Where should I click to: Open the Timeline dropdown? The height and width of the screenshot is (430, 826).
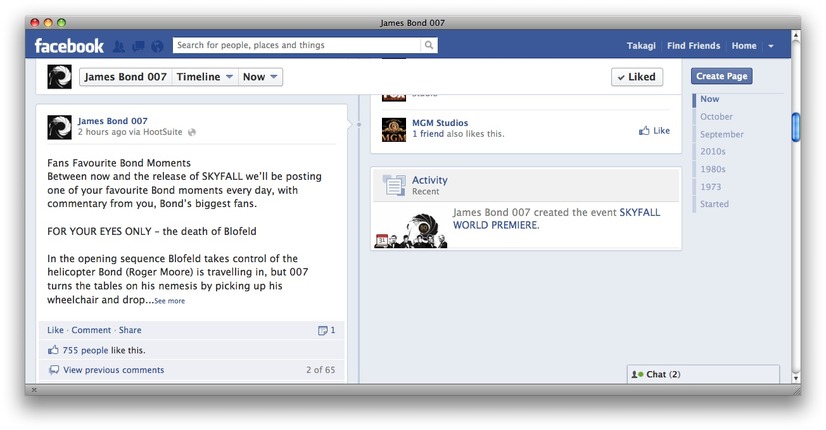coord(205,77)
